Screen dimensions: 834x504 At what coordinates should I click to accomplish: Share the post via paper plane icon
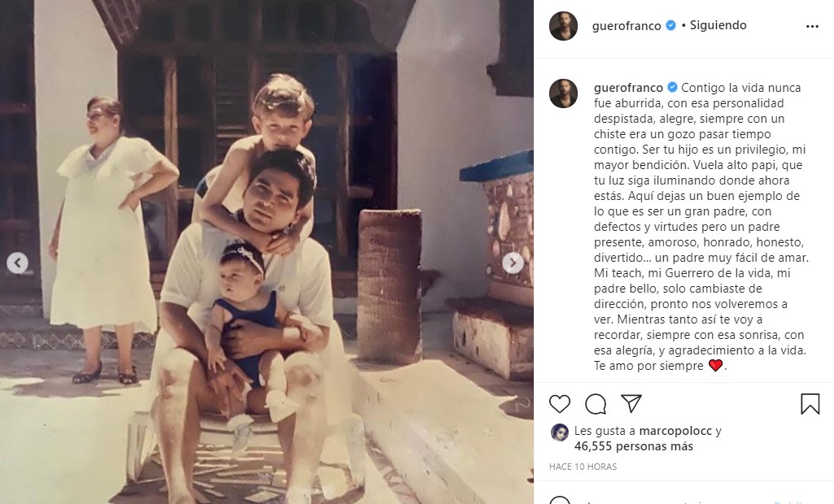click(631, 403)
